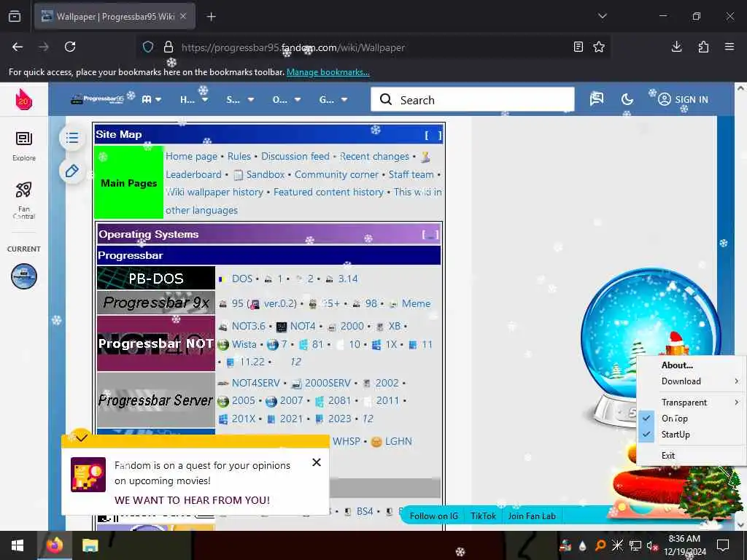The height and width of the screenshot is (560, 747).
Task: Click Join Fan Lab button
Action: pos(532,516)
